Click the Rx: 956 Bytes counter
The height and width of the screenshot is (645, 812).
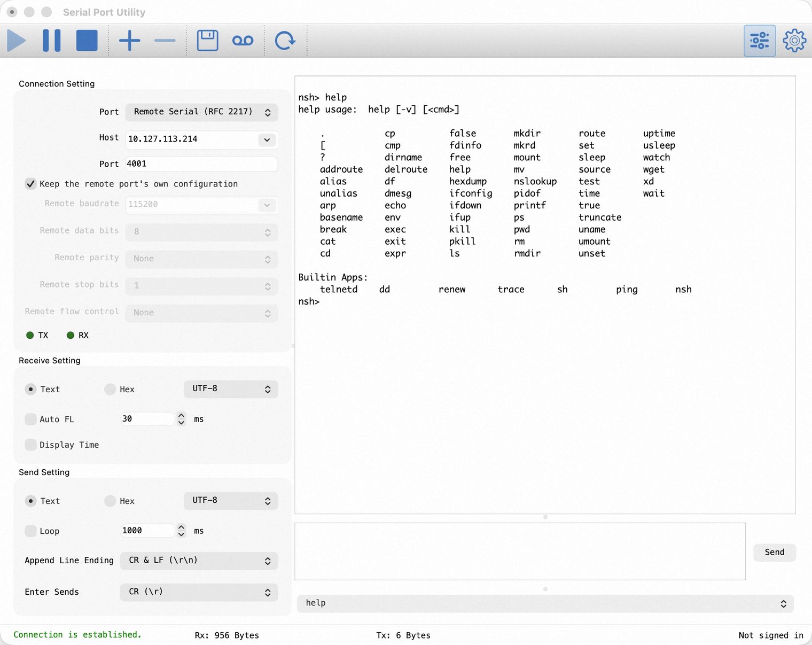coord(227,635)
